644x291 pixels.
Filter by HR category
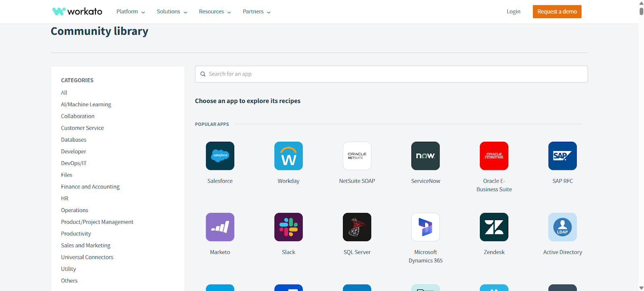click(65, 198)
